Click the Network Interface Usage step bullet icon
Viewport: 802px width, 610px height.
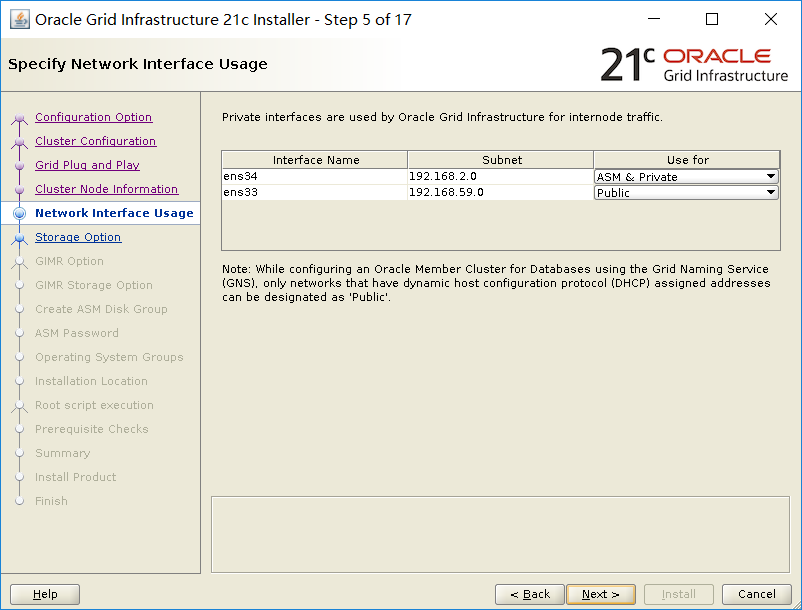[19, 213]
